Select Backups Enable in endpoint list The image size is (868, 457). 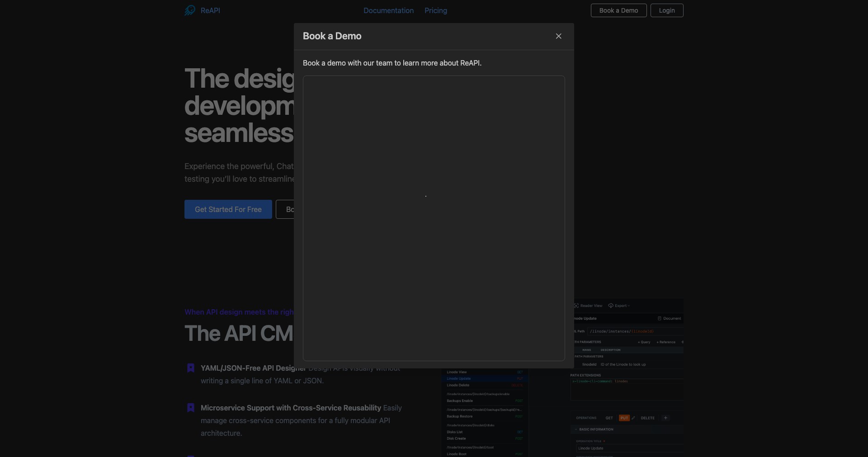[x=485, y=401]
